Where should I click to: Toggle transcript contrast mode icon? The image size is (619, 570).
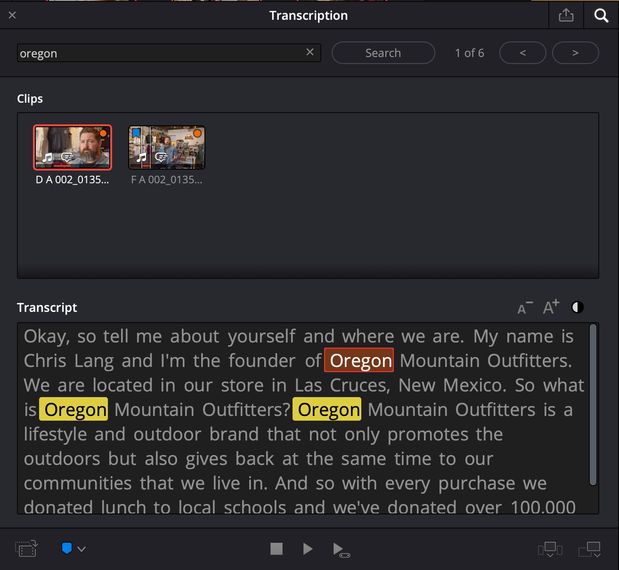coord(578,307)
